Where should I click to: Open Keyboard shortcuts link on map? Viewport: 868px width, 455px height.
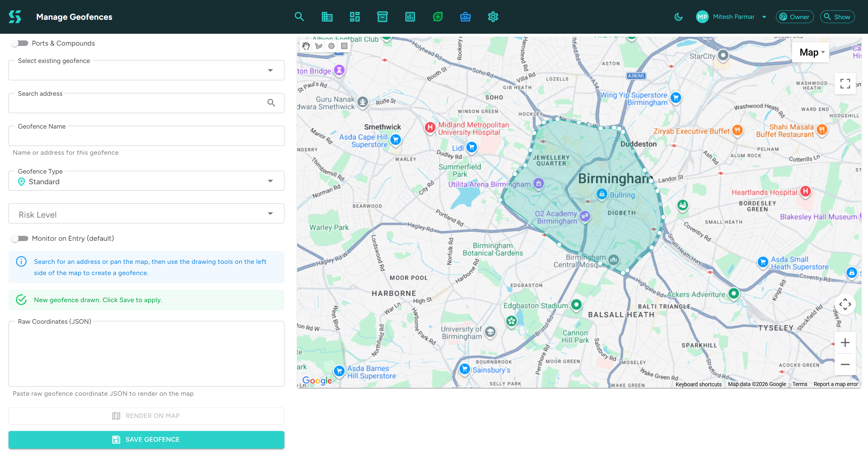click(698, 384)
